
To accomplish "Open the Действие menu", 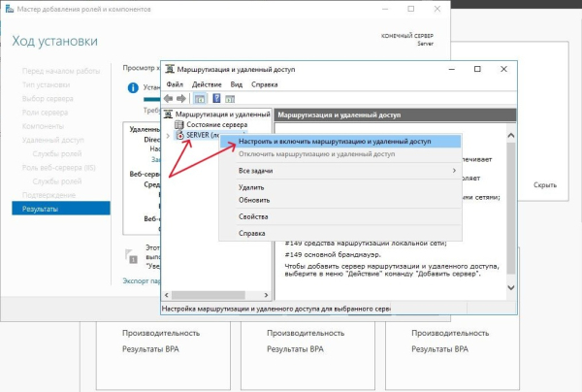I will click(207, 84).
